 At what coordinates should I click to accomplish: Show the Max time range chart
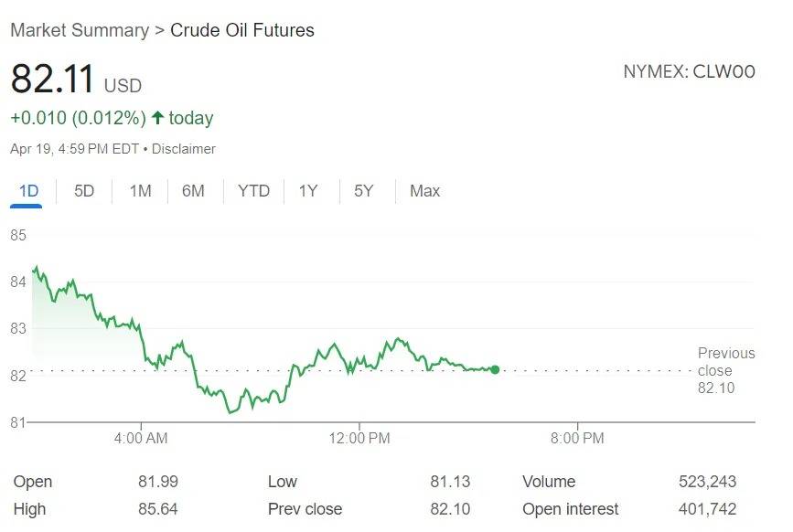point(424,191)
